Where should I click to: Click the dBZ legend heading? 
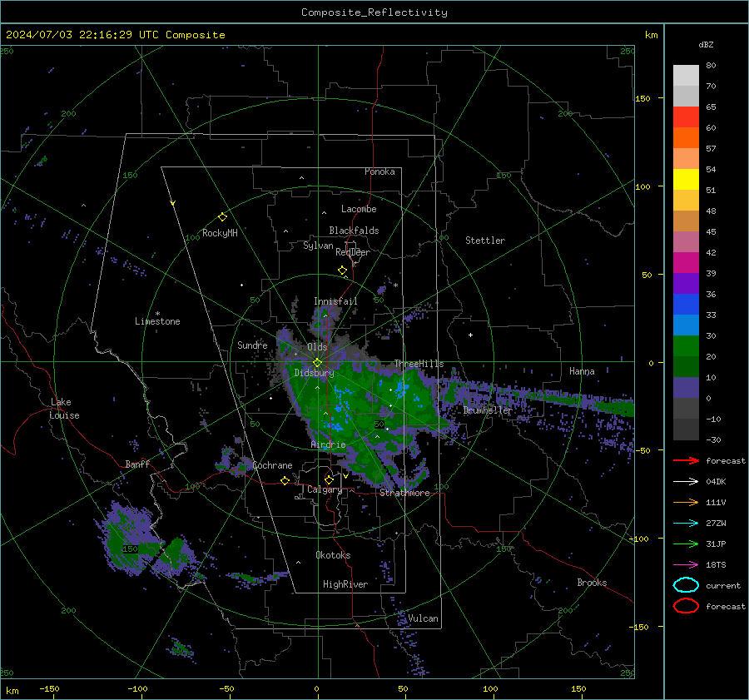706,45
